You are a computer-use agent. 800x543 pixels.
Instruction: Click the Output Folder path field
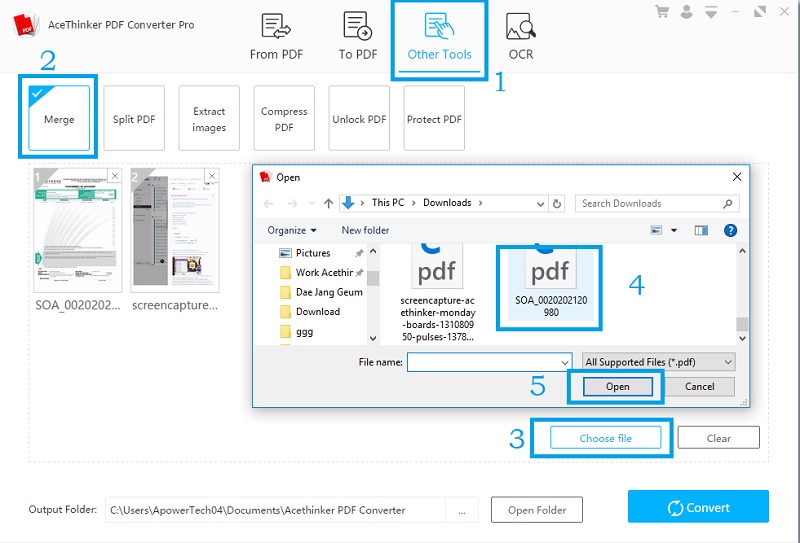pos(276,510)
